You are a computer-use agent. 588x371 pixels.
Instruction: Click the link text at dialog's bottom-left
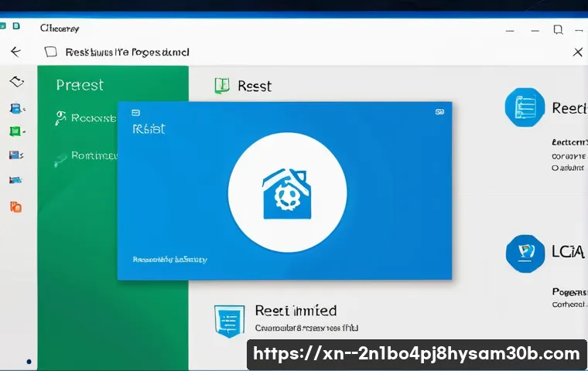tap(170, 260)
